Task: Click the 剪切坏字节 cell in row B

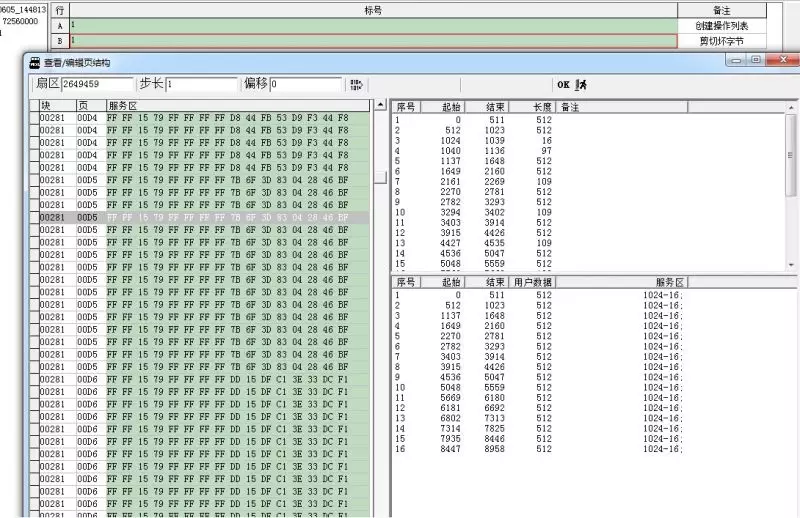Action: [735, 41]
